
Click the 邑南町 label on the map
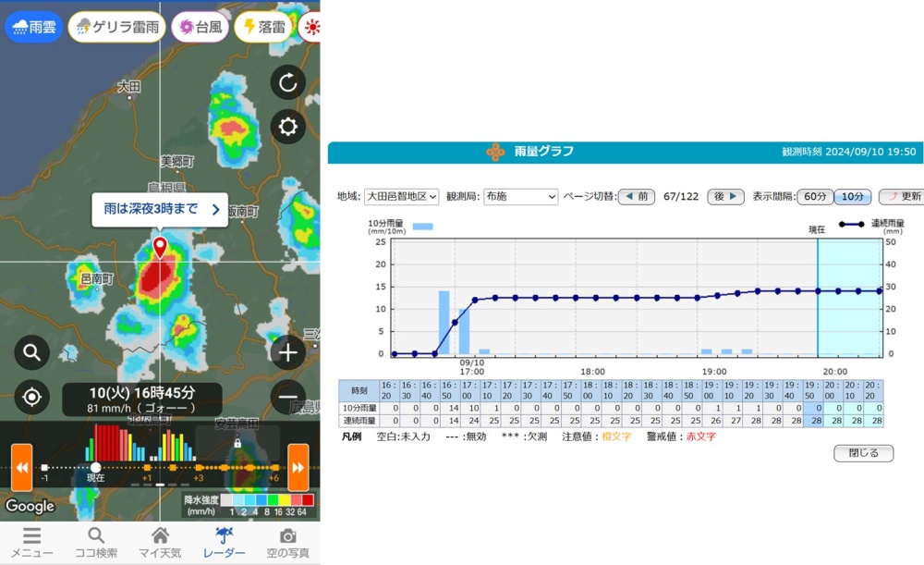point(97,278)
